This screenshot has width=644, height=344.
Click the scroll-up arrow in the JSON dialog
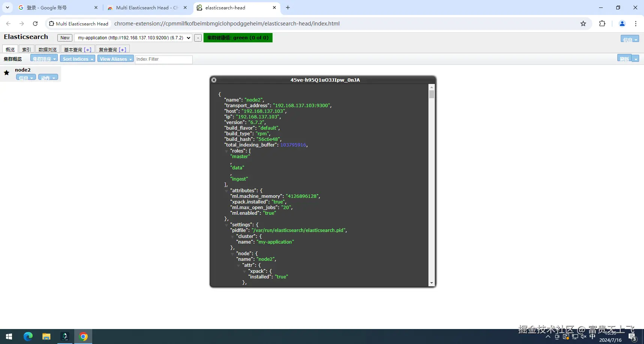431,87
